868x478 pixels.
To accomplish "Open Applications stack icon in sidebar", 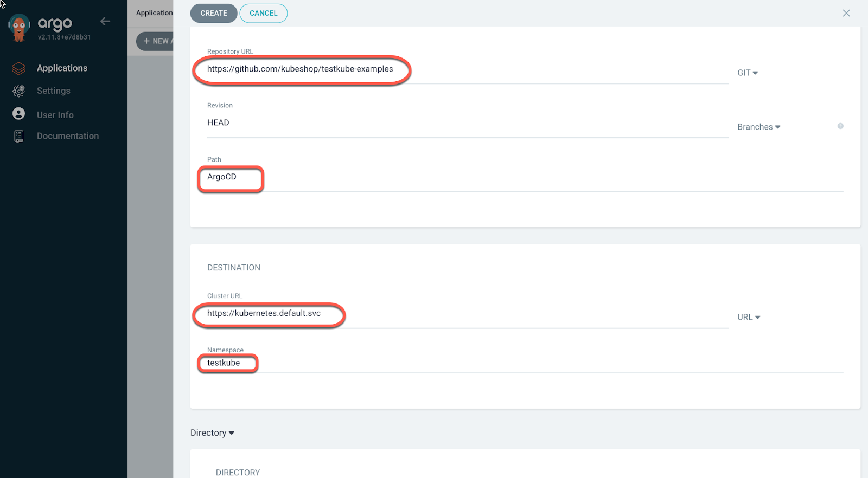I will (19, 68).
